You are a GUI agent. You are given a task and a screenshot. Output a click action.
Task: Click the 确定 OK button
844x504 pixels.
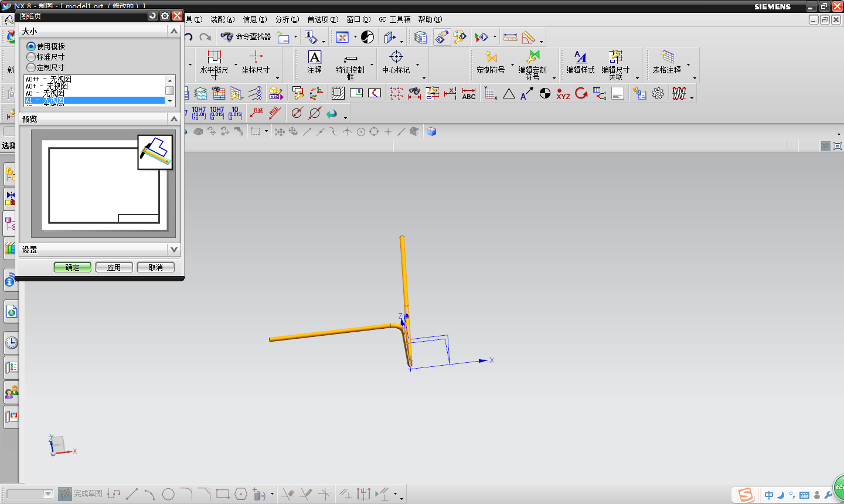pyautogui.click(x=73, y=267)
